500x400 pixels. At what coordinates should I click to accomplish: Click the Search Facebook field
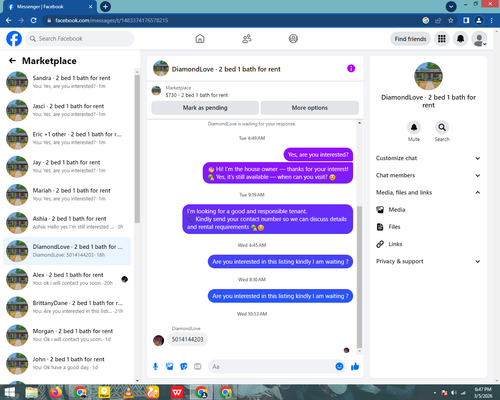pyautogui.click(x=80, y=39)
